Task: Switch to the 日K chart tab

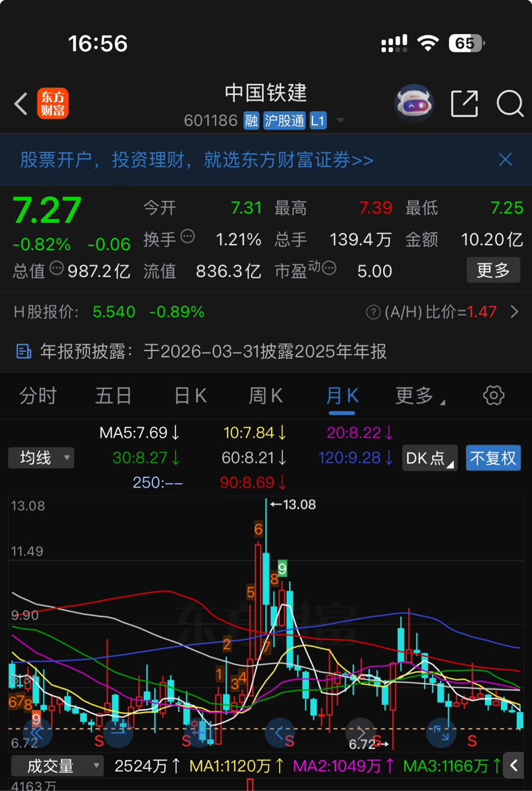Action: [x=190, y=396]
